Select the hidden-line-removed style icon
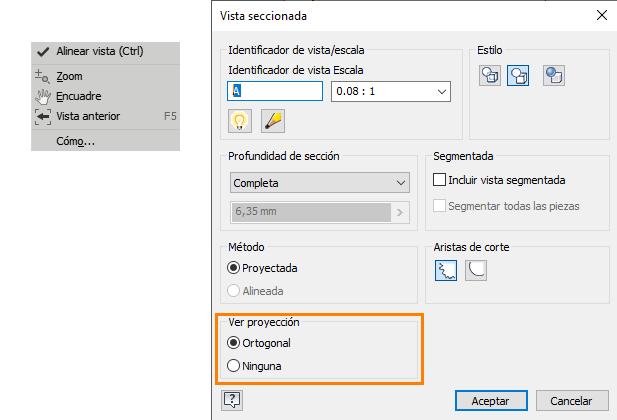Image resolution: width=617 pixels, height=420 pixels. pyautogui.click(x=518, y=76)
